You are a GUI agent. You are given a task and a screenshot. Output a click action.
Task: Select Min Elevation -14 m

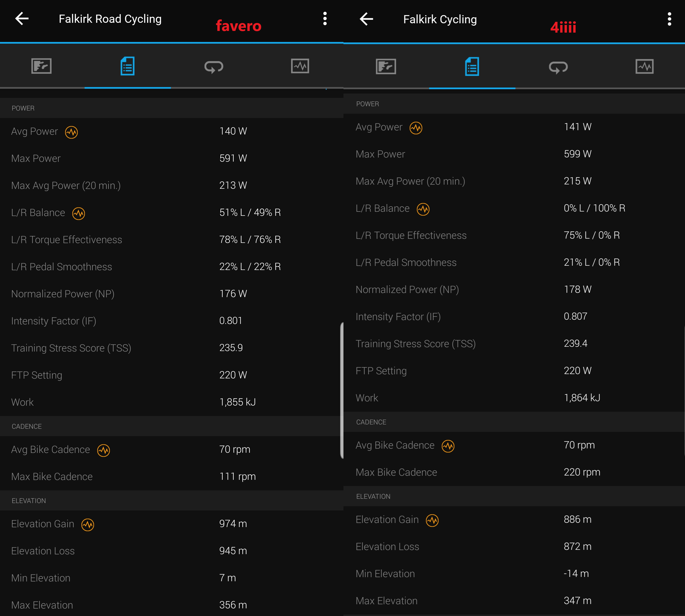576,573
